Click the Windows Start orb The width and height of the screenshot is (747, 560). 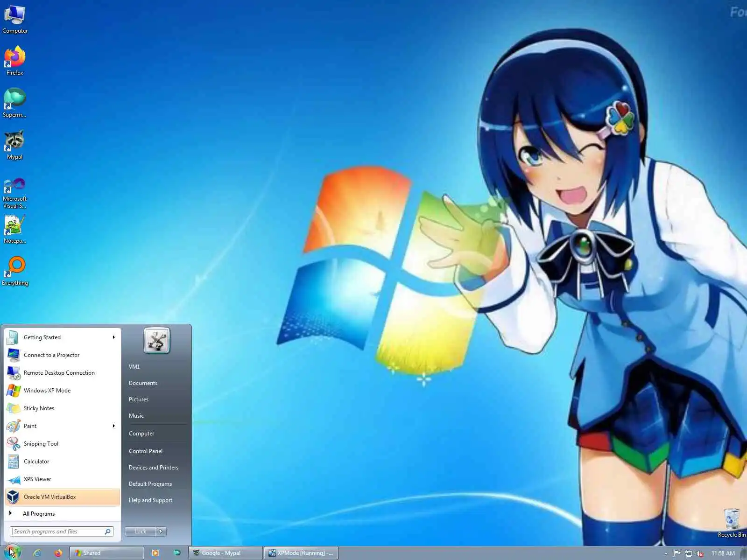click(x=12, y=553)
